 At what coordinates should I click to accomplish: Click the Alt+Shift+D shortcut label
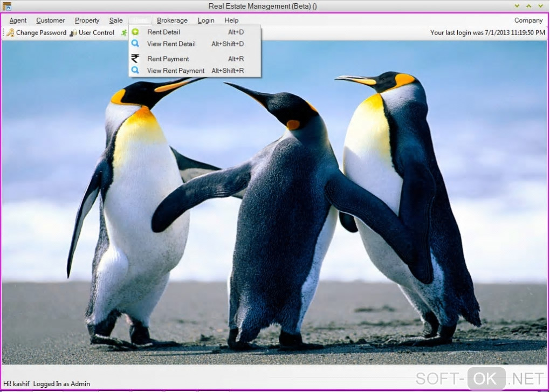[x=228, y=44]
